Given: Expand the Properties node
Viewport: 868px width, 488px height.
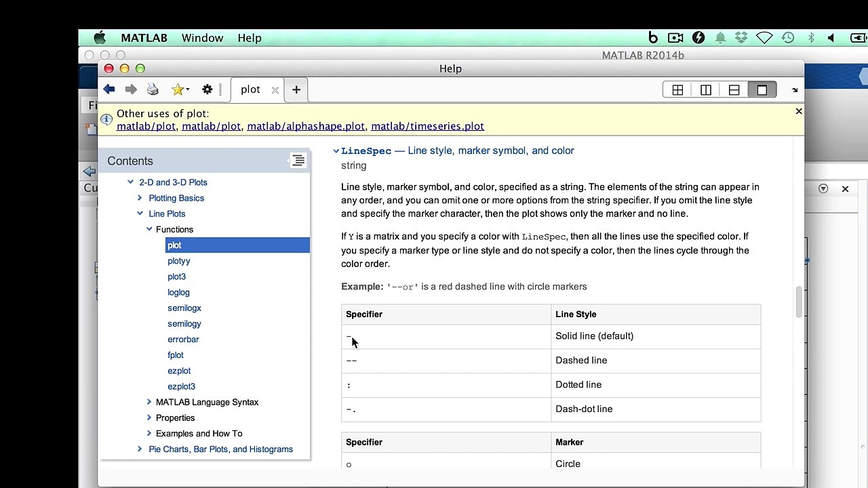Looking at the screenshot, I should pos(149,418).
